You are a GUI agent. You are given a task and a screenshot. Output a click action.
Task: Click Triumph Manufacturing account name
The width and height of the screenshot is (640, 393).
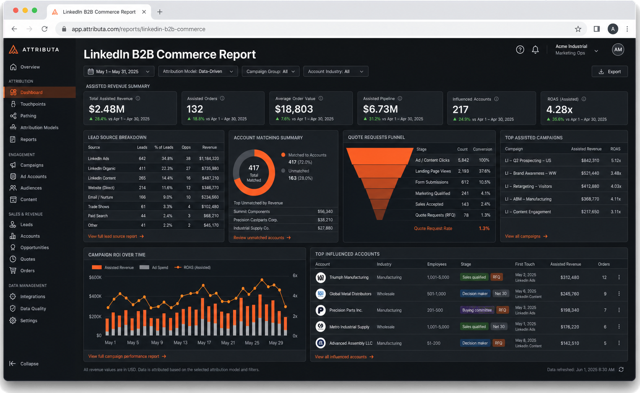pyautogui.click(x=349, y=277)
